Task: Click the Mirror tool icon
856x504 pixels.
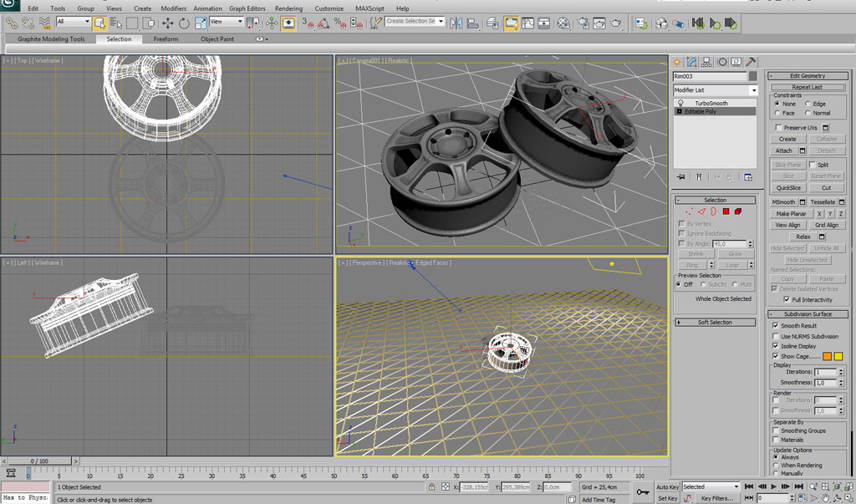Action: (456, 23)
